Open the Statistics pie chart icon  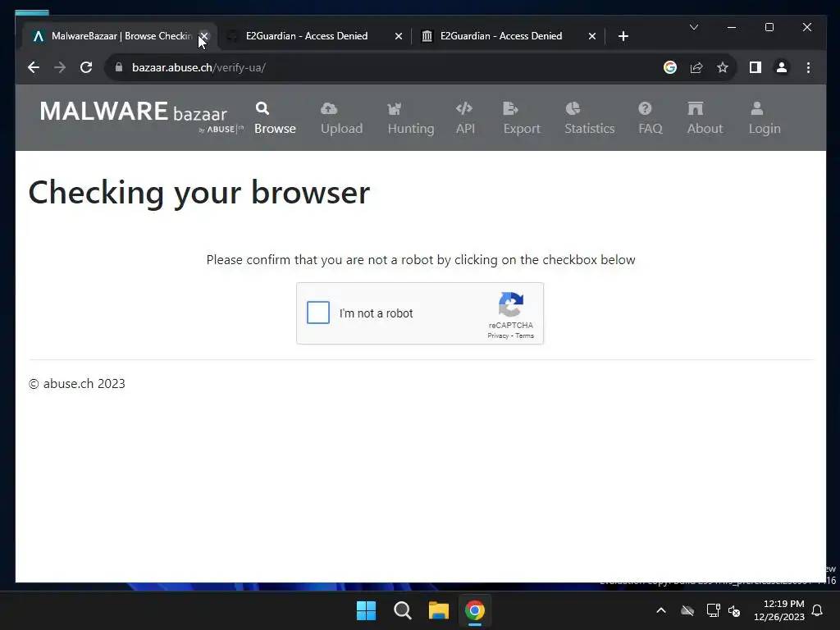(573, 109)
